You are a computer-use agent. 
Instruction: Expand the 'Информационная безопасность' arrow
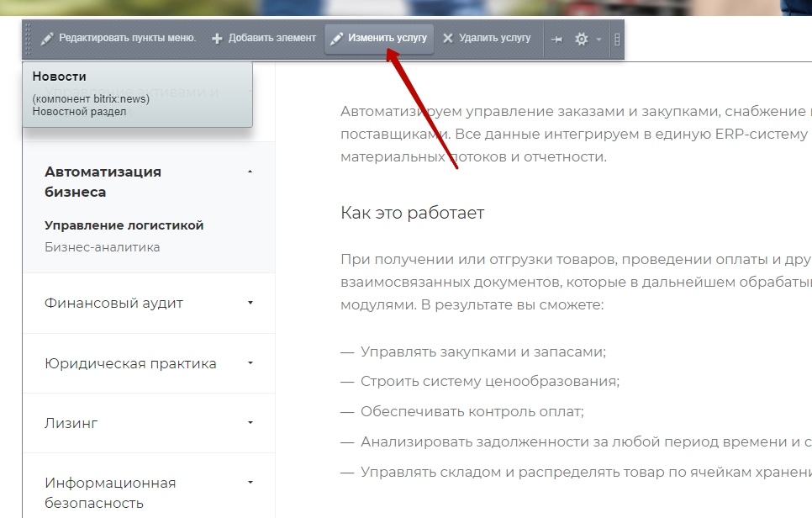coord(250,482)
